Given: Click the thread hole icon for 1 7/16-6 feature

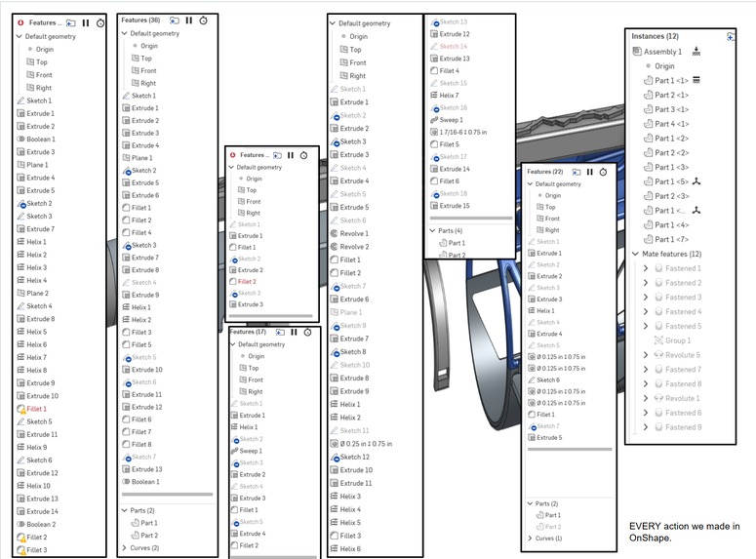Looking at the screenshot, I should coord(434,132).
